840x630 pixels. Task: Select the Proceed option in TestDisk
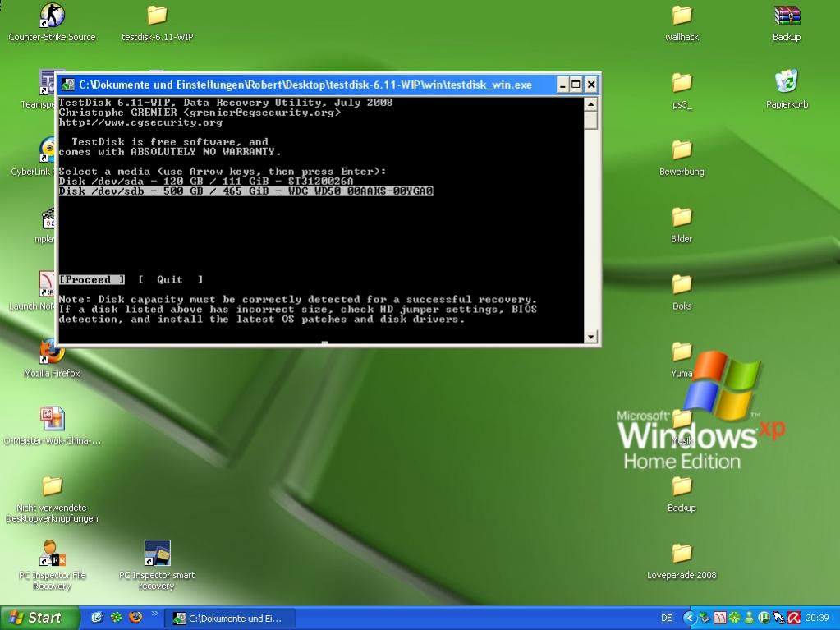92,279
